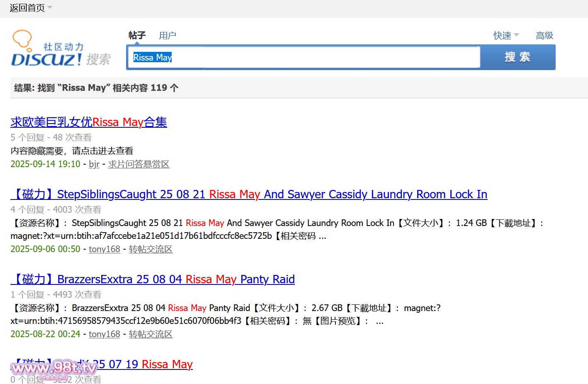Click the 搜索 search button
588x384 pixels.
[518, 57]
